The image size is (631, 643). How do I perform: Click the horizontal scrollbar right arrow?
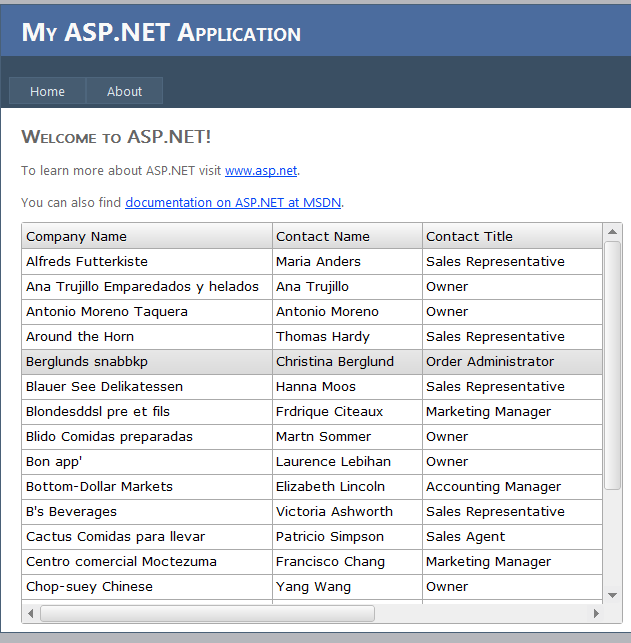point(596,613)
